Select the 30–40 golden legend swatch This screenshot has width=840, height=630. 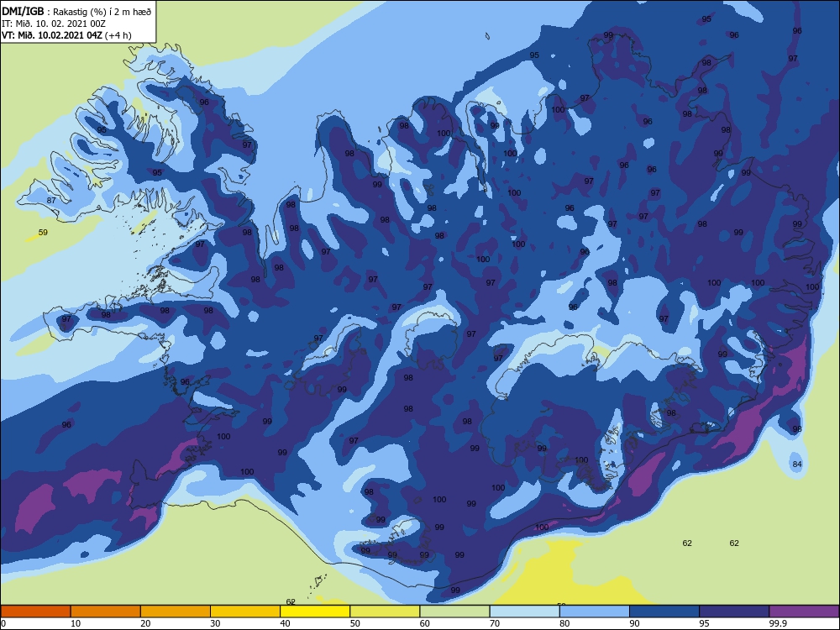245,612
